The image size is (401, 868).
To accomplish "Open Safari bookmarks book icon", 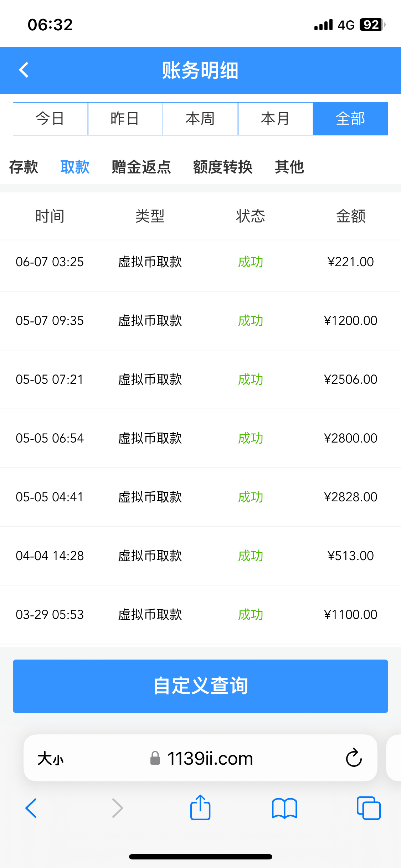I will pos(284,808).
